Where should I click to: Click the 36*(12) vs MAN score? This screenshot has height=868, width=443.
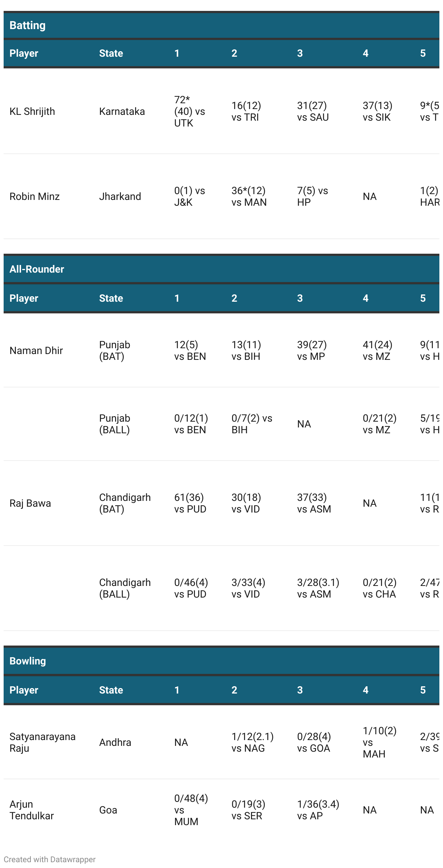(x=249, y=196)
